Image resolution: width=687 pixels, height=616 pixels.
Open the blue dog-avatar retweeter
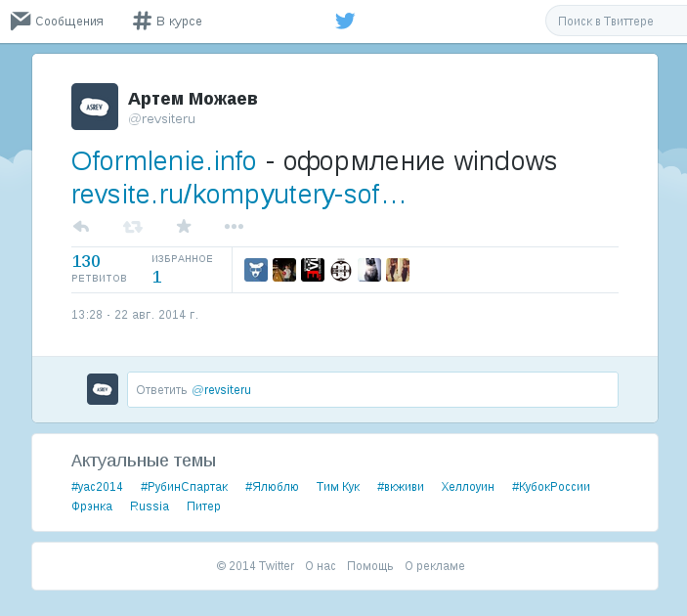tap(256, 270)
